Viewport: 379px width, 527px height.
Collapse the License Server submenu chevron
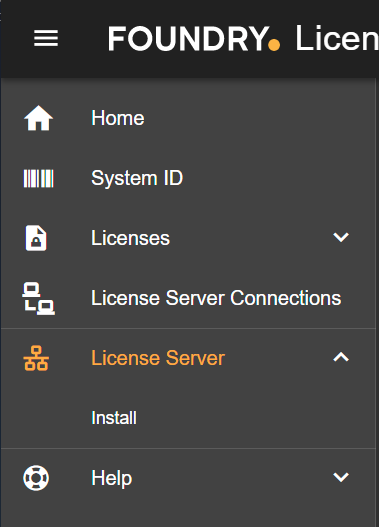tap(341, 357)
